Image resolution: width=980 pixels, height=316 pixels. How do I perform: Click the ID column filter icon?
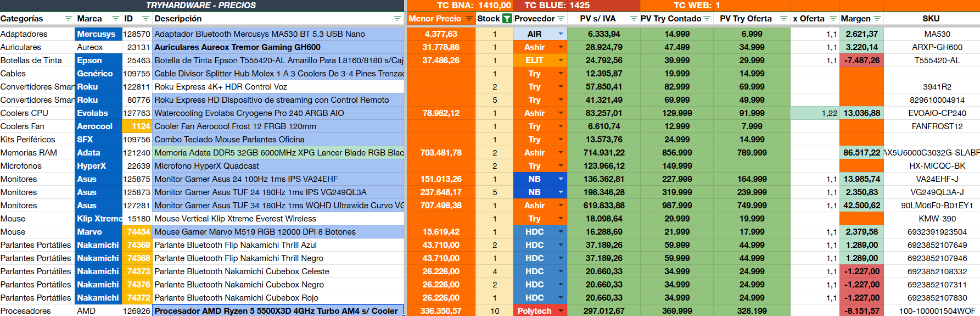pos(145,19)
